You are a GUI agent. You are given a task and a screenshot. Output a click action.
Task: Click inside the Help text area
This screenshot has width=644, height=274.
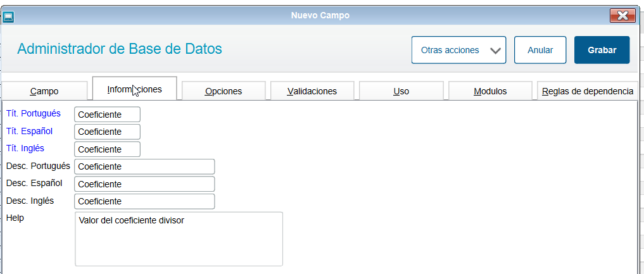[179, 239]
